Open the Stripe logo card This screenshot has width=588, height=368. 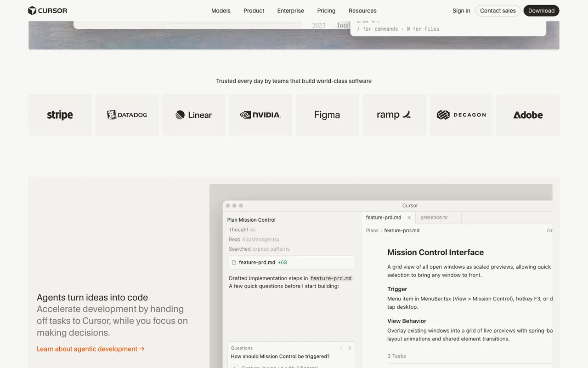60,115
